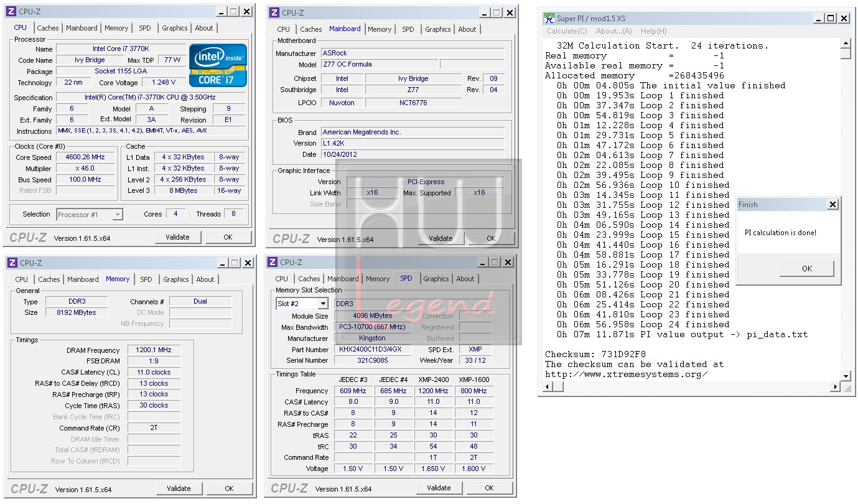Select the SPD tab in the CPU window
The image size is (858, 504).
click(145, 28)
